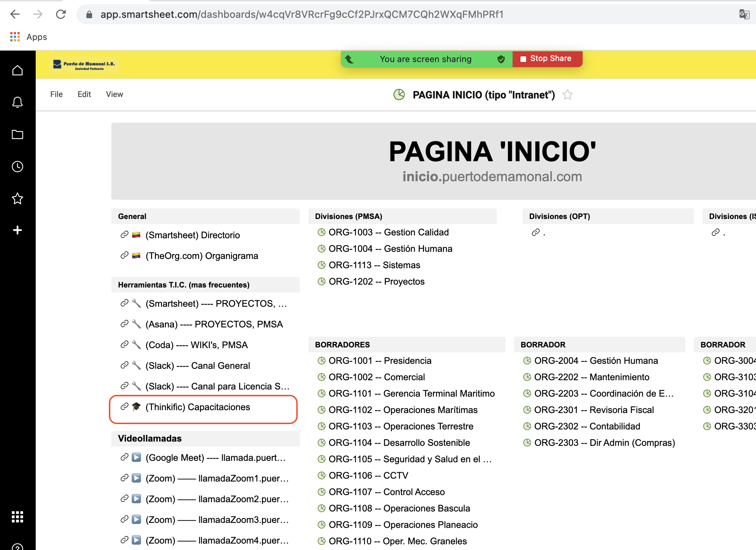Open the (Thinkific) Capacitaciones link
The width and height of the screenshot is (756, 550).
[x=197, y=407]
